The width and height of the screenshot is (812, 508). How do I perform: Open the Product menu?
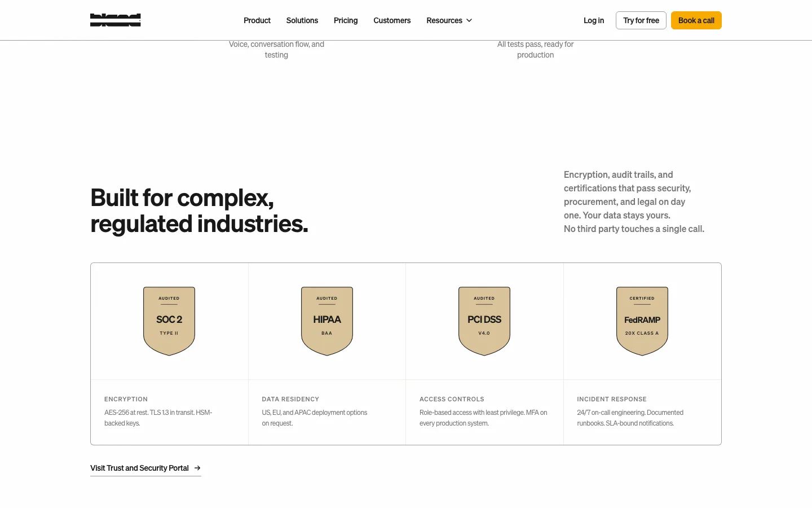pos(257,20)
